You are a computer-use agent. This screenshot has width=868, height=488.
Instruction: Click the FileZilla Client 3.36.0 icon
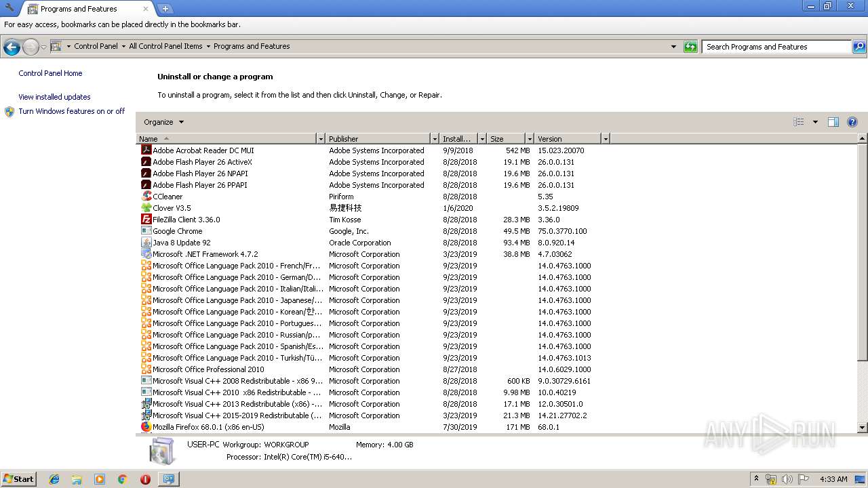pos(146,220)
